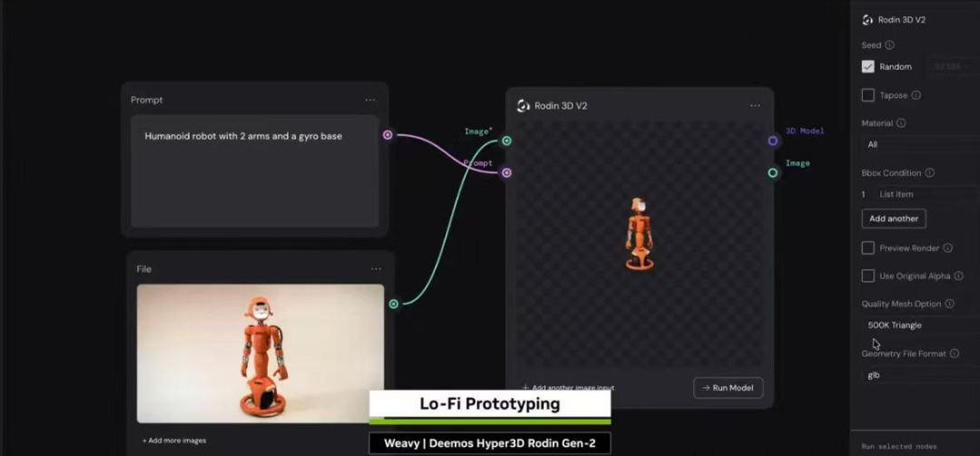The width and height of the screenshot is (980, 456).
Task: Open the Prompt node options menu
Action: pos(370,100)
